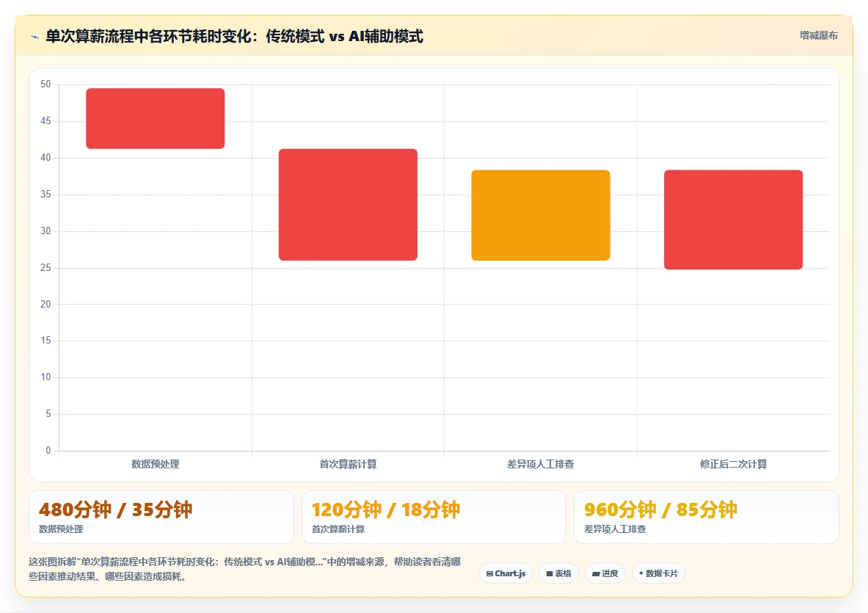Click the 差异项人工排查 caption under 960分钟 card

(615, 529)
